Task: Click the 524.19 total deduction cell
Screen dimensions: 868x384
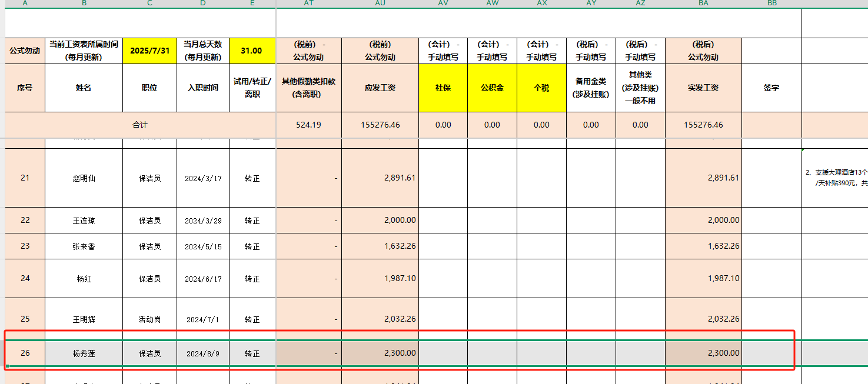Action: click(x=309, y=125)
